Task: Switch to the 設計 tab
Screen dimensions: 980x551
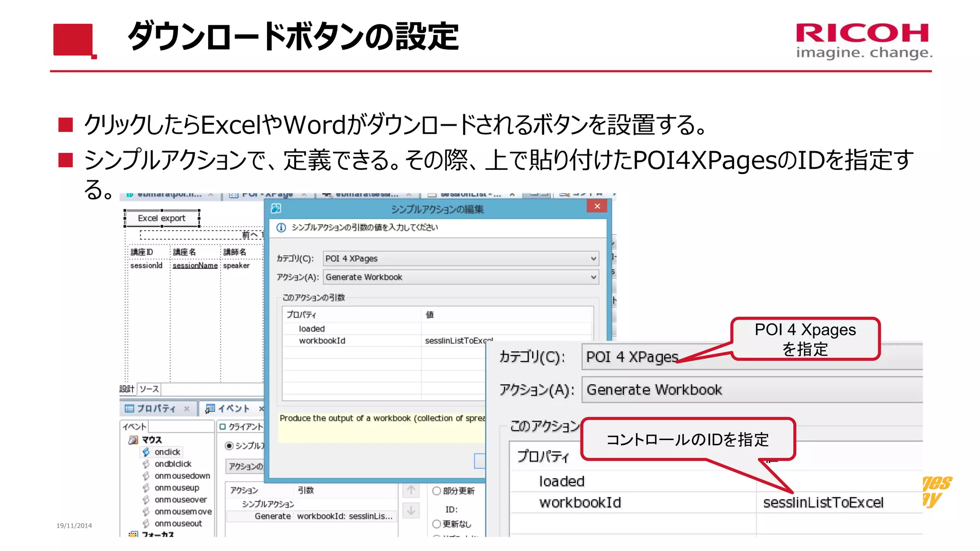Action: (x=127, y=389)
